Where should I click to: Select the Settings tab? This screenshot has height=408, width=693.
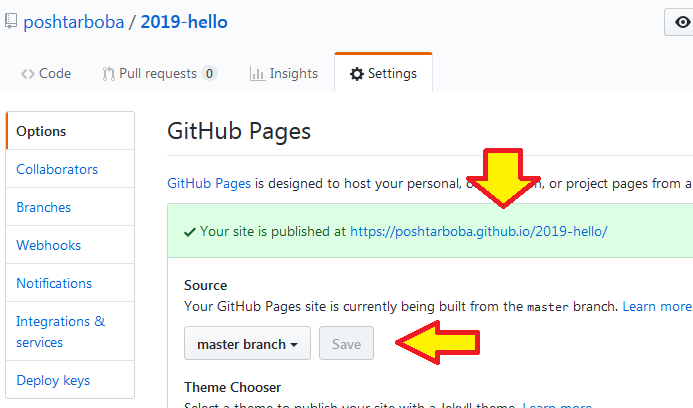383,73
